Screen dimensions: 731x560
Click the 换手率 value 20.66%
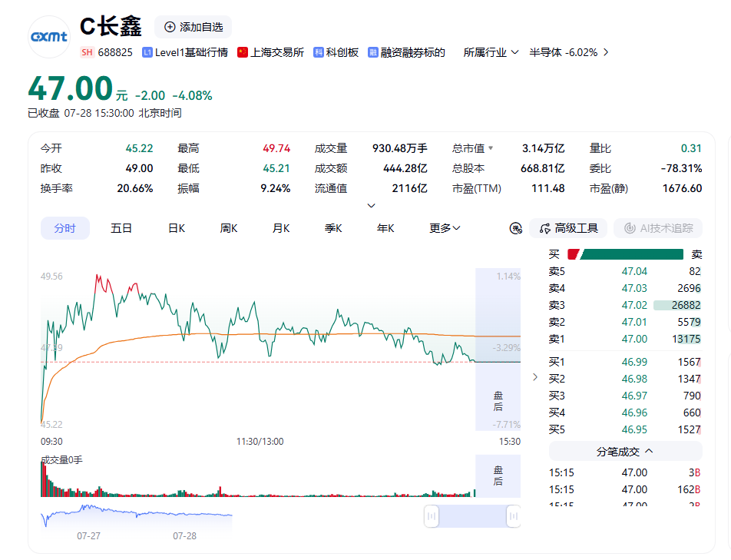coord(134,188)
